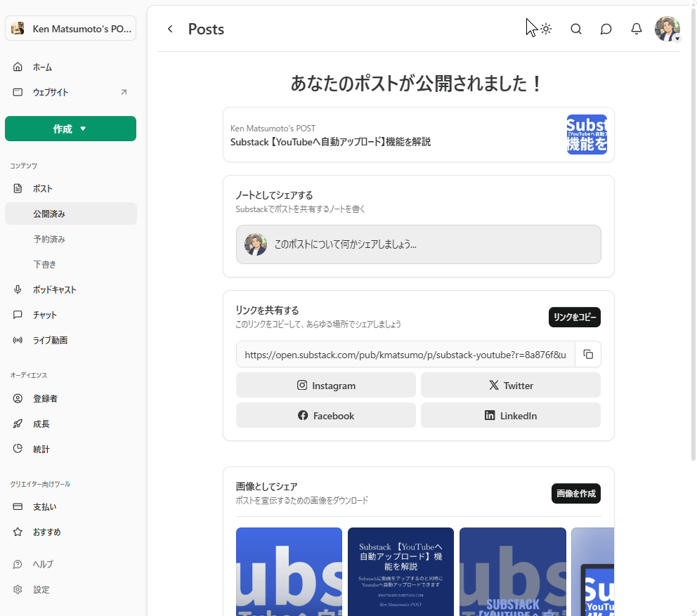Click the post cover thumbnail in the card

pos(587,135)
